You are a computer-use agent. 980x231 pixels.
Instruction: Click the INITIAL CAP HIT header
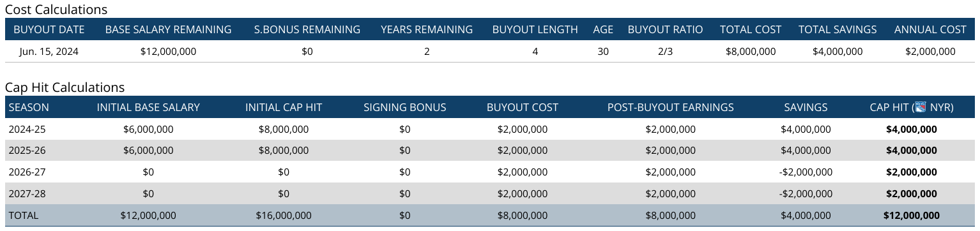[x=284, y=107]
